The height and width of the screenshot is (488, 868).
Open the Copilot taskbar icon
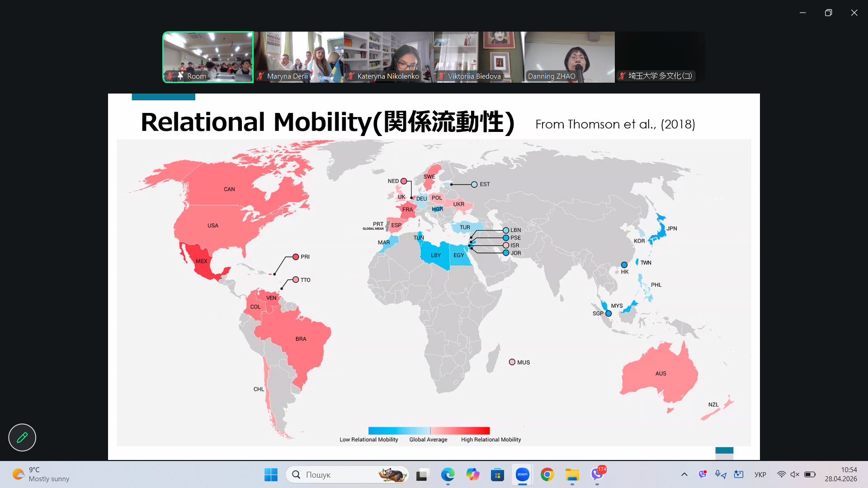[472, 474]
